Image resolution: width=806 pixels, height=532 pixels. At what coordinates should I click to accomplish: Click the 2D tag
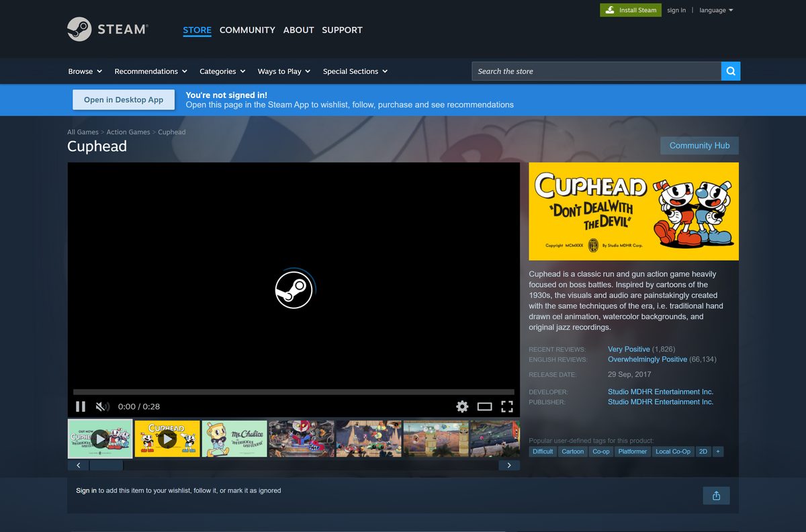[x=703, y=451]
